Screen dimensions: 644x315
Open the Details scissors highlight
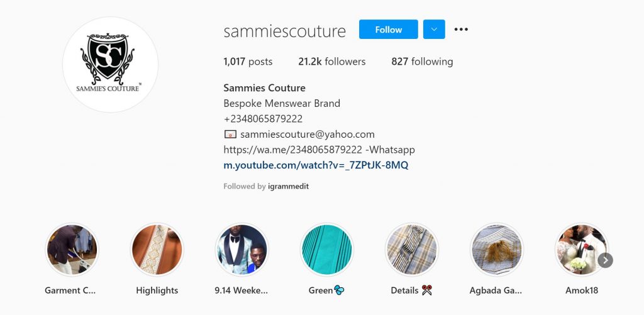coord(411,249)
